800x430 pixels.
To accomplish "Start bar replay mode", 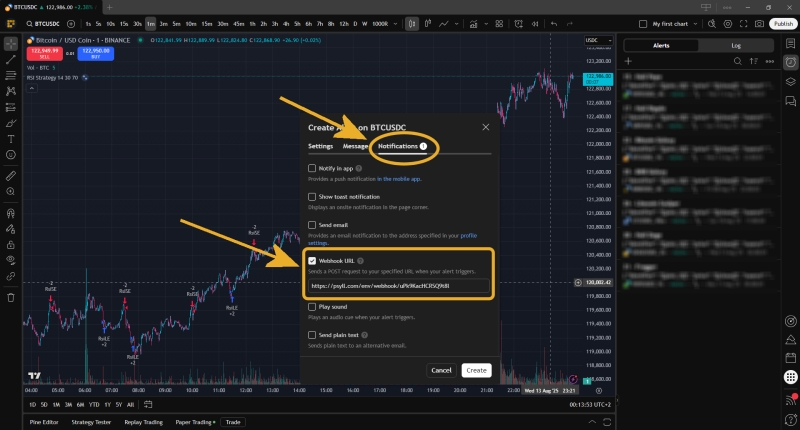I will [x=535, y=24].
